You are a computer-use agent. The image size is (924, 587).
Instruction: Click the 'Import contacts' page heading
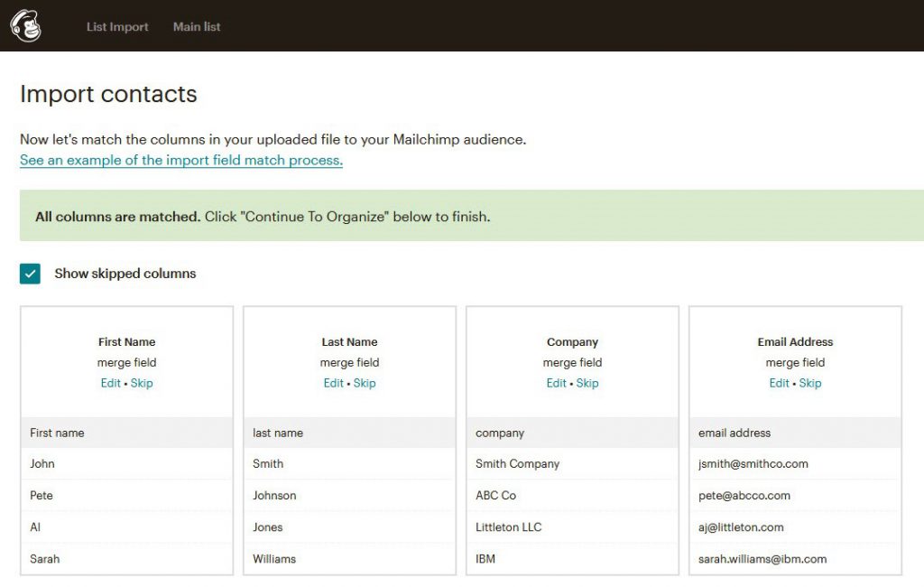(108, 95)
